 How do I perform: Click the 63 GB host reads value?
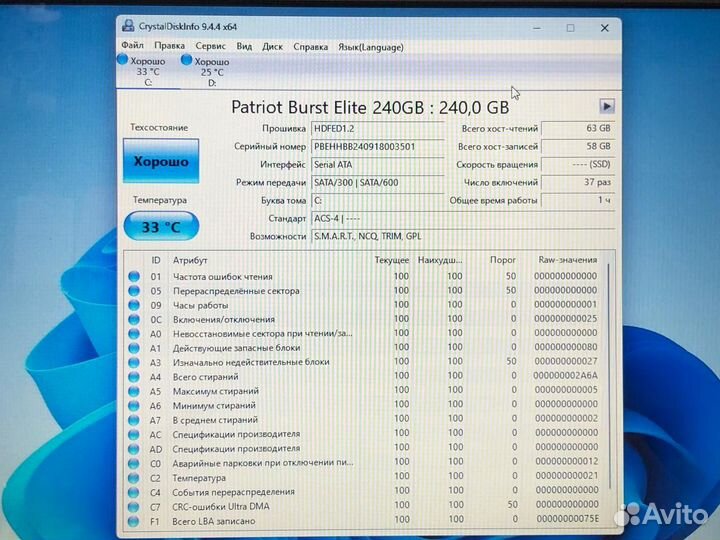[x=578, y=128]
